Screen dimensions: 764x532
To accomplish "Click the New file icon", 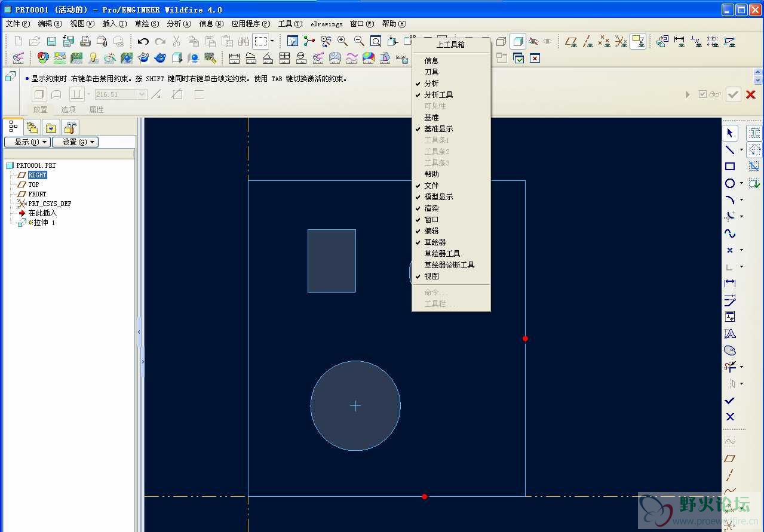I will 18,41.
